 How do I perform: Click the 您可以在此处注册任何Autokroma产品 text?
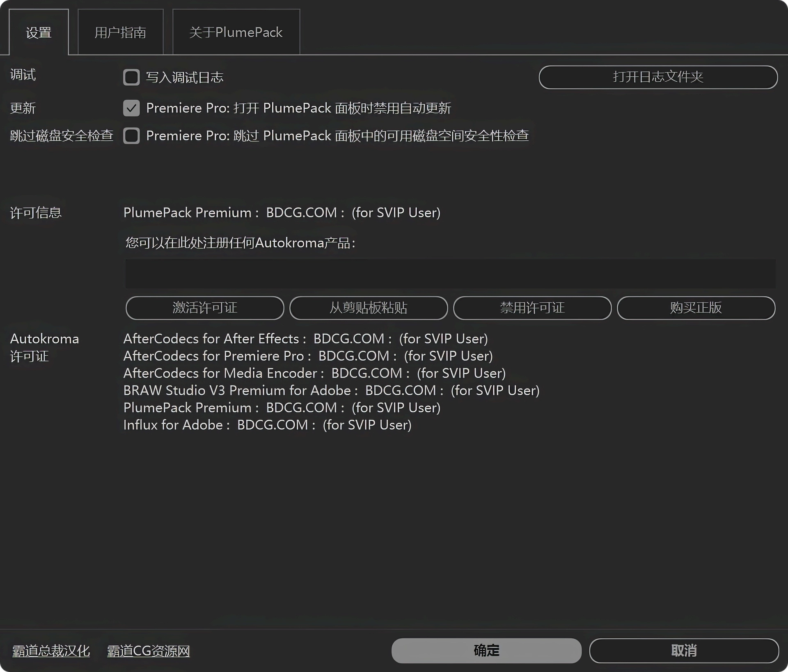pyautogui.click(x=241, y=243)
